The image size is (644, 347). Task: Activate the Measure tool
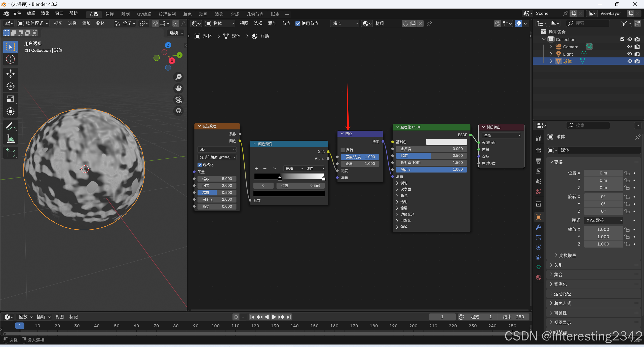pyautogui.click(x=10, y=138)
